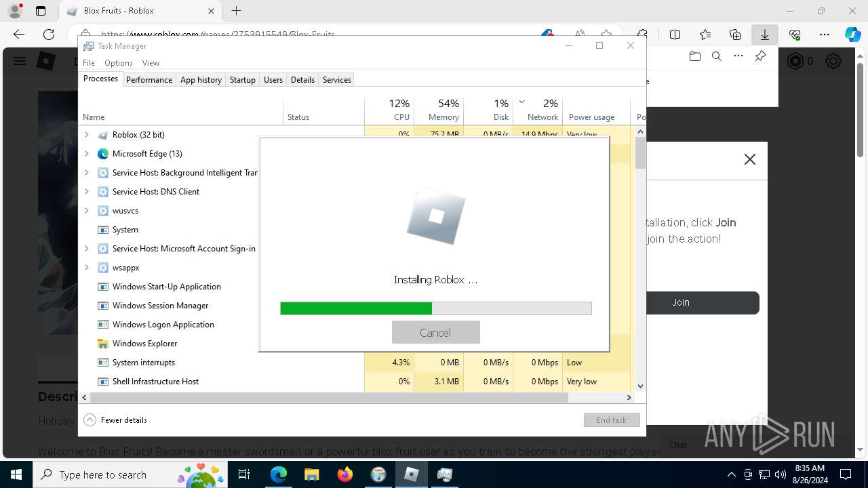Switch to the Services tab

pos(337,80)
